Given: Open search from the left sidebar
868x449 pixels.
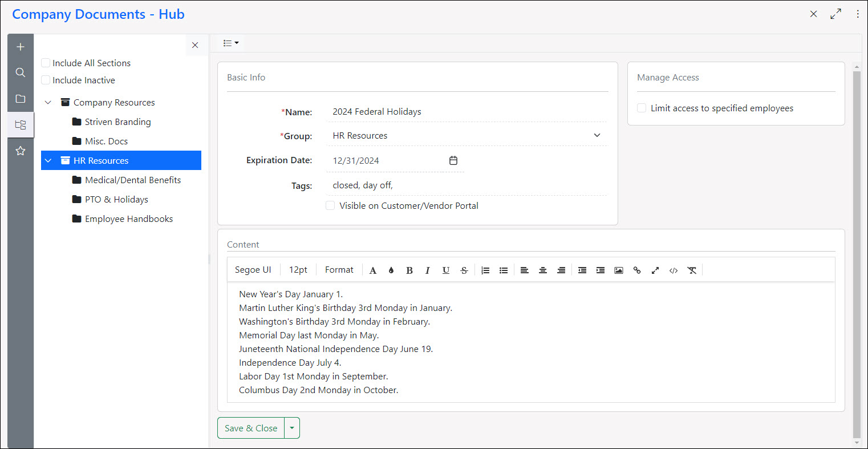Looking at the screenshot, I should tap(21, 72).
